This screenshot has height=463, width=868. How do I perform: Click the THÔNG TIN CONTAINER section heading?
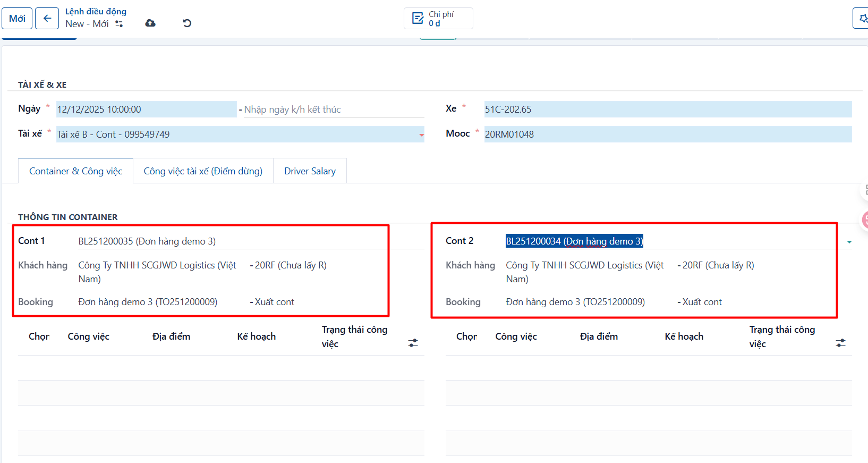(68, 217)
